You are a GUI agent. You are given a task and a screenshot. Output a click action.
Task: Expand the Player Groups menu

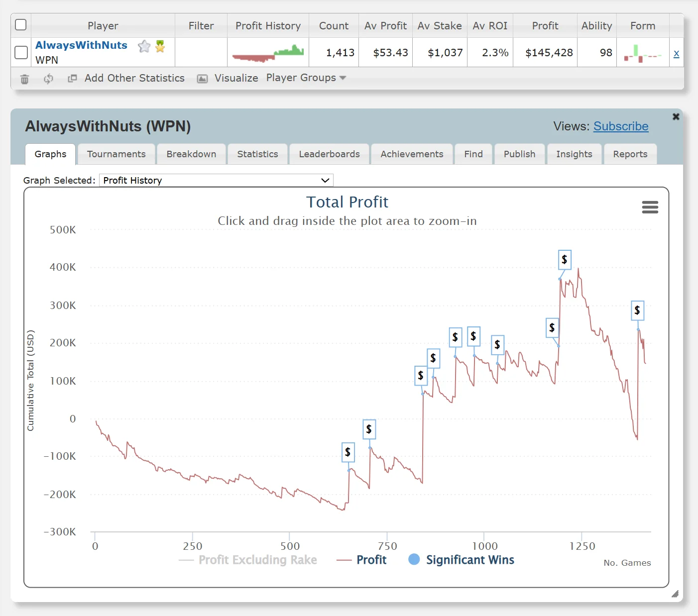(306, 78)
